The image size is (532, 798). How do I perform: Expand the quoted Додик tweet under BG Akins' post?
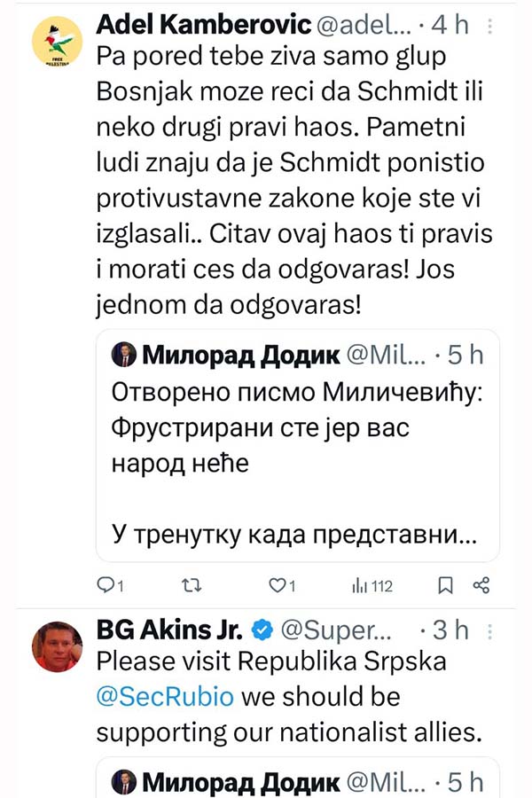297,780
